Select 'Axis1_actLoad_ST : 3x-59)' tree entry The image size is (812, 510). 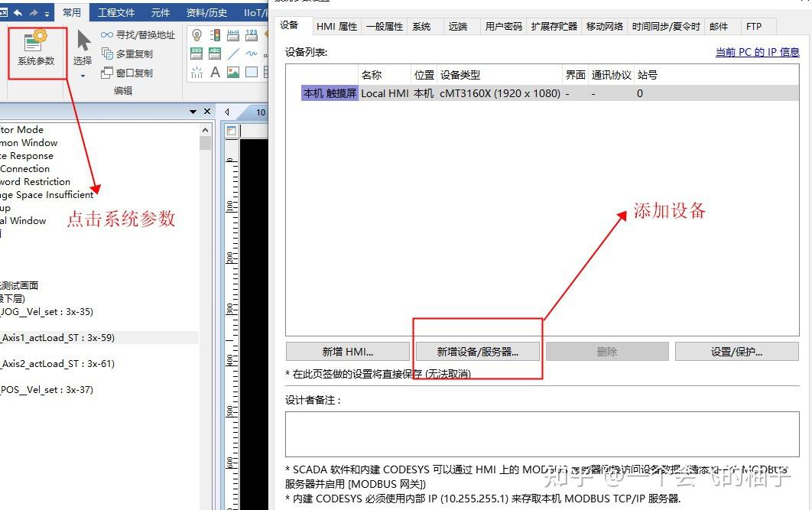(57, 338)
